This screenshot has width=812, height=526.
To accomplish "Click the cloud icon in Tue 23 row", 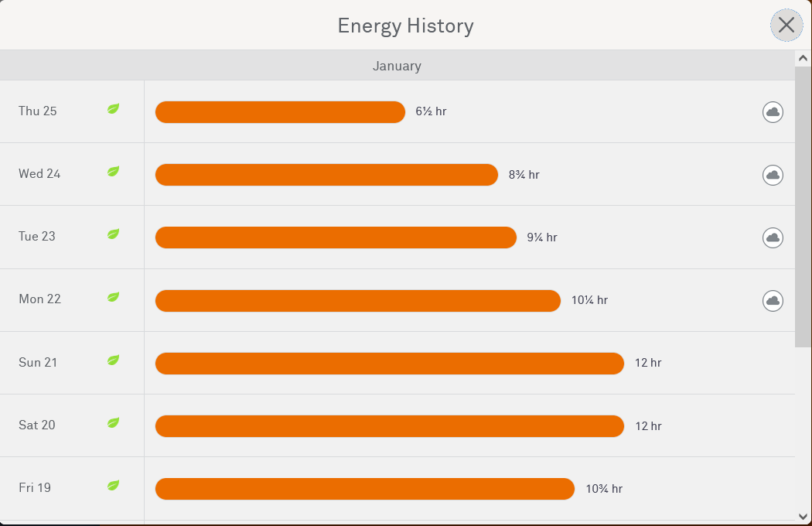I will pyautogui.click(x=773, y=237).
